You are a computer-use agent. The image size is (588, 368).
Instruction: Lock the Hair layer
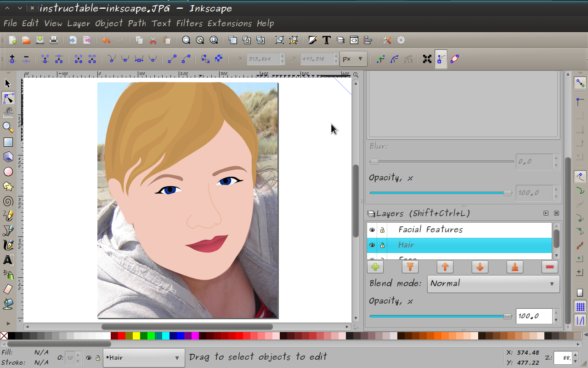tap(382, 245)
